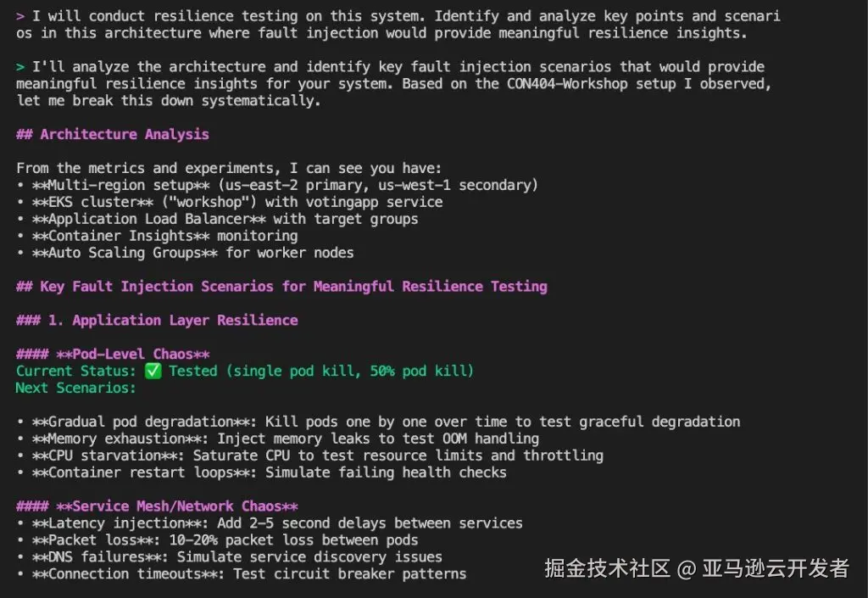Click the 'CPU starvation' bullet line

310,455
